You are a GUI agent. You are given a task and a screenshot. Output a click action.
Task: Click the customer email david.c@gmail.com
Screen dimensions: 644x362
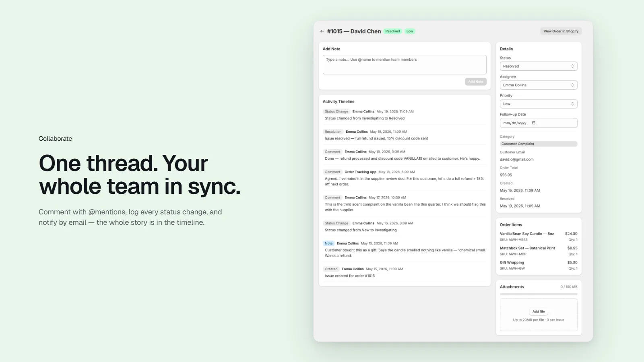(x=516, y=160)
